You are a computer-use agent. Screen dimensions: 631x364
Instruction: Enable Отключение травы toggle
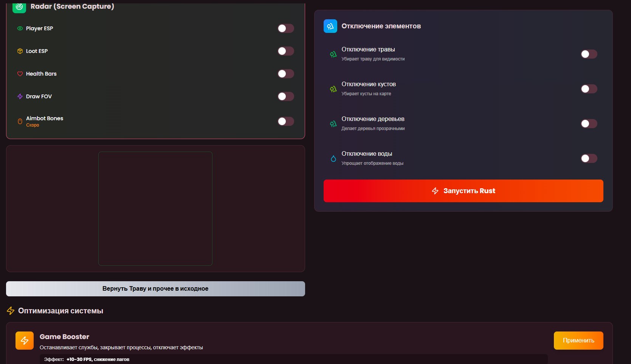point(589,54)
